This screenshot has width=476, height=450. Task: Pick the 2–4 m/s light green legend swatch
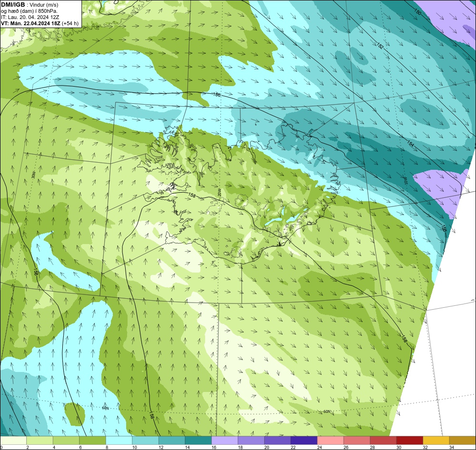point(40,440)
